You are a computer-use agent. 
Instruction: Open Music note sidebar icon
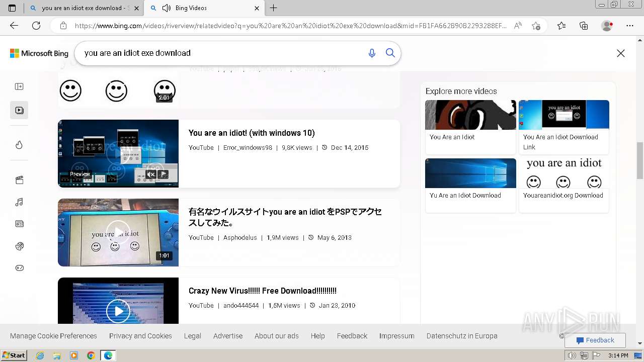click(x=19, y=202)
